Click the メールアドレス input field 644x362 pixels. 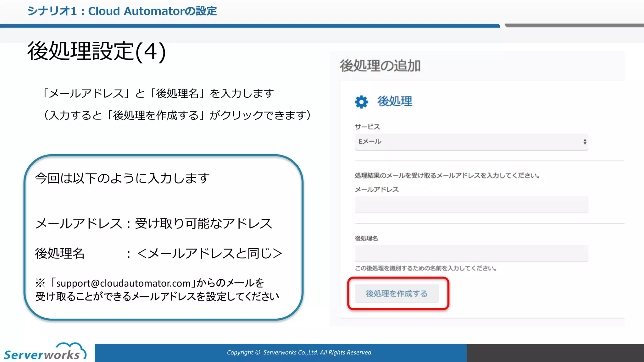click(x=471, y=205)
